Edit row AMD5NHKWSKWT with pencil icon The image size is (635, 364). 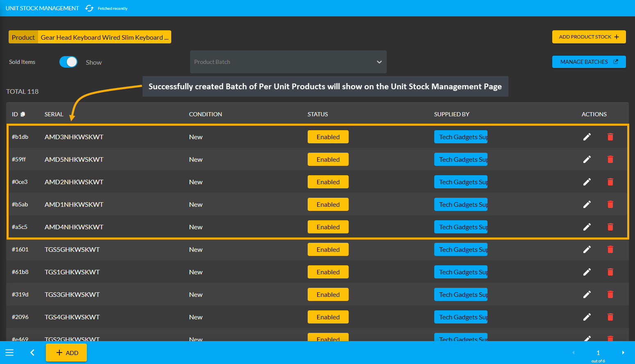coord(587,159)
